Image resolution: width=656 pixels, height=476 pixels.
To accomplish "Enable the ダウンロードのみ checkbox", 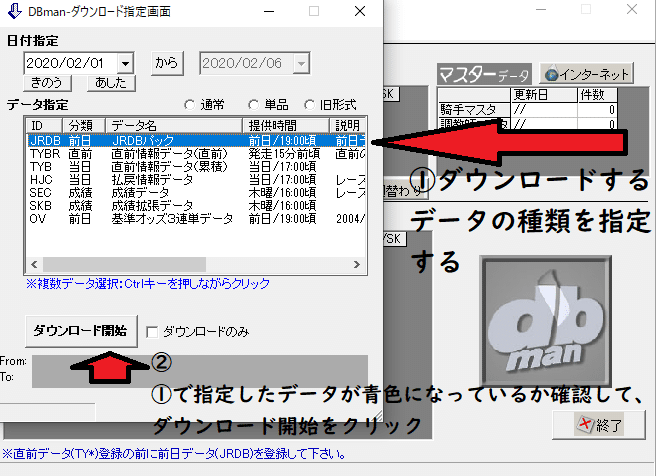I will point(152,332).
